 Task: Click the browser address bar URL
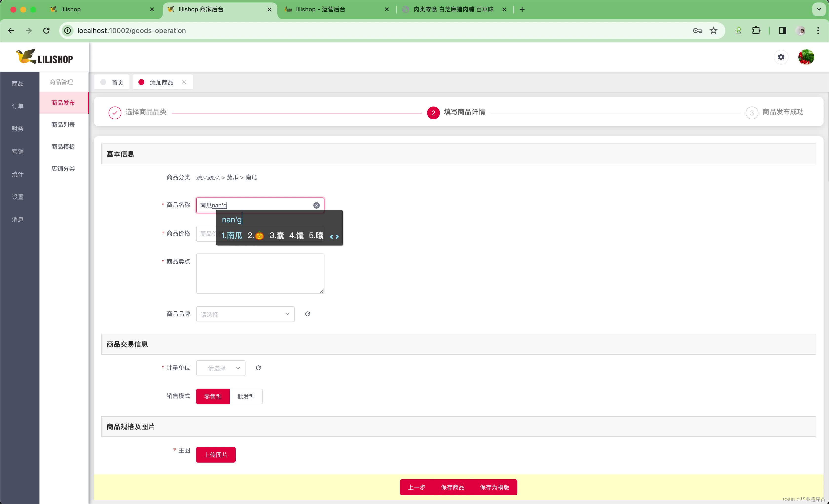(x=132, y=31)
